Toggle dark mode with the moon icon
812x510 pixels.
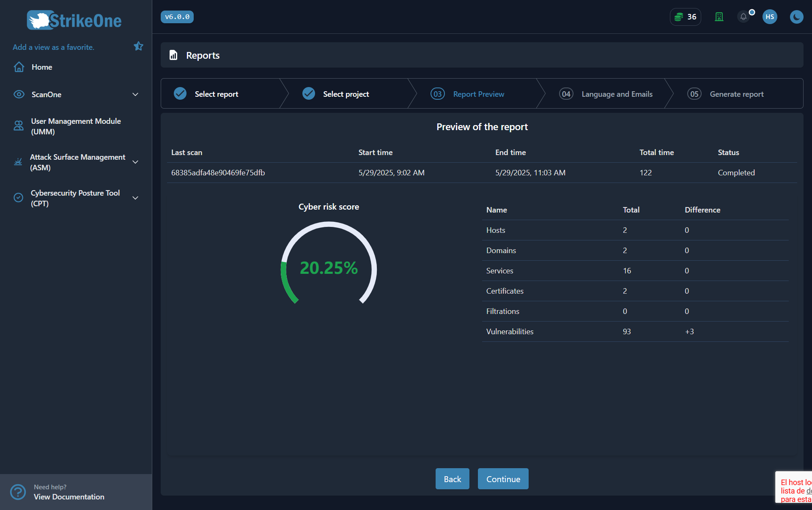797,17
